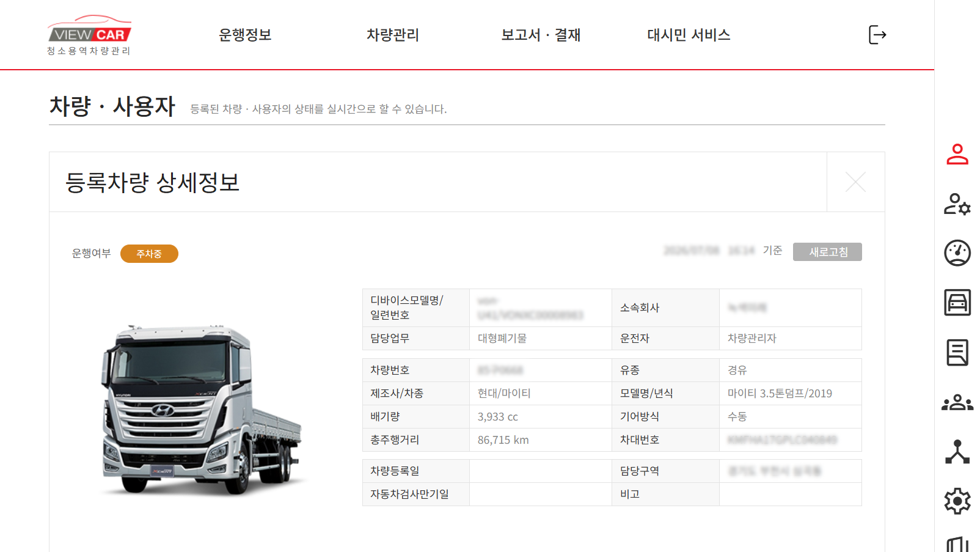The height and width of the screenshot is (552, 980).
Task: Click the 경유 fuel type value
Action: tap(737, 370)
